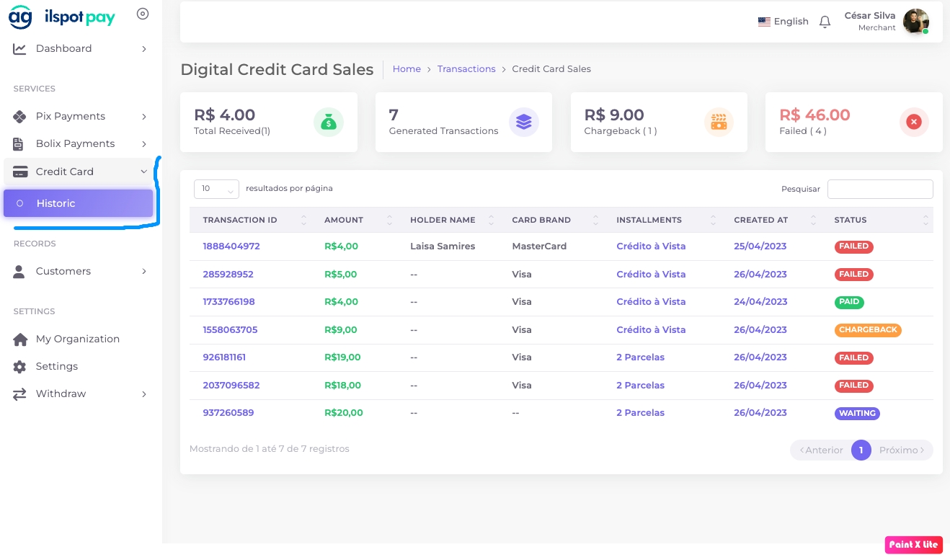
Task: Expand the Pix Payments menu
Action: pos(80,116)
